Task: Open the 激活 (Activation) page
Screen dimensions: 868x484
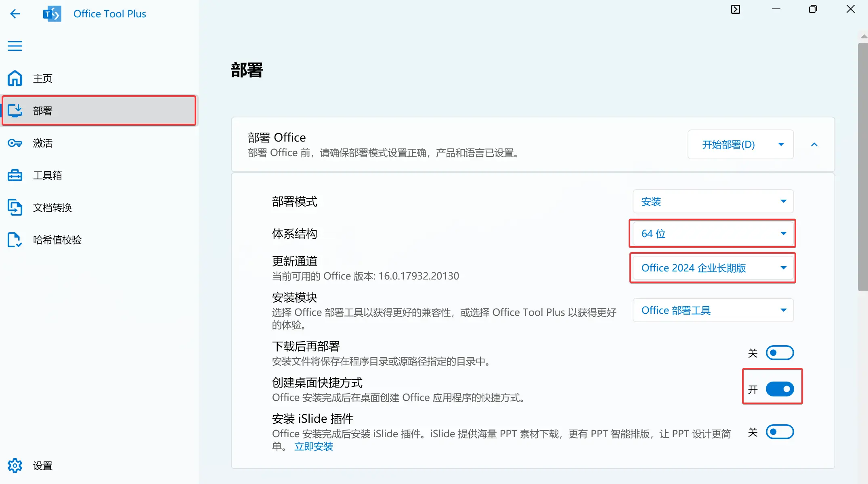Action: [x=42, y=143]
